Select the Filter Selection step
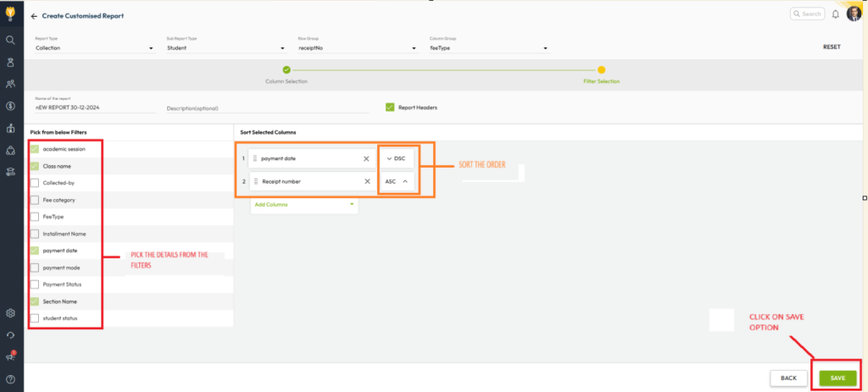This screenshot has height=392, width=868. tap(601, 70)
